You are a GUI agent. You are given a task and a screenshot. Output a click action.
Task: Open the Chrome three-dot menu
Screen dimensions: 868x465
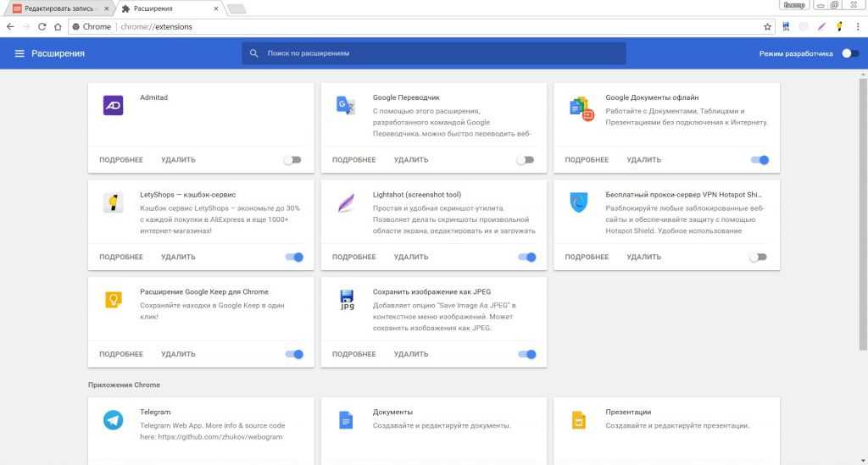[x=856, y=26]
